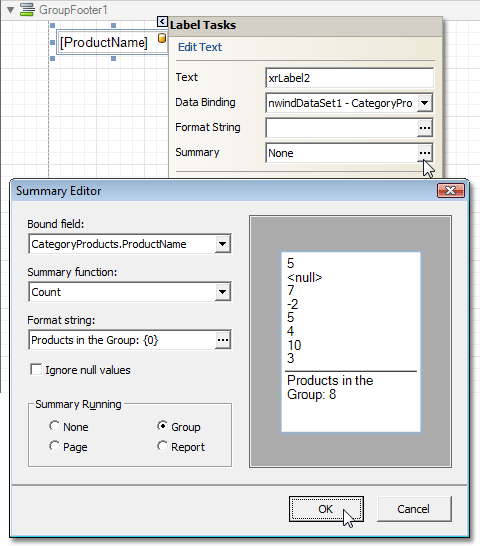Expand the Bound field dropdown
Screen dimensions: 480x546
[x=223, y=244]
